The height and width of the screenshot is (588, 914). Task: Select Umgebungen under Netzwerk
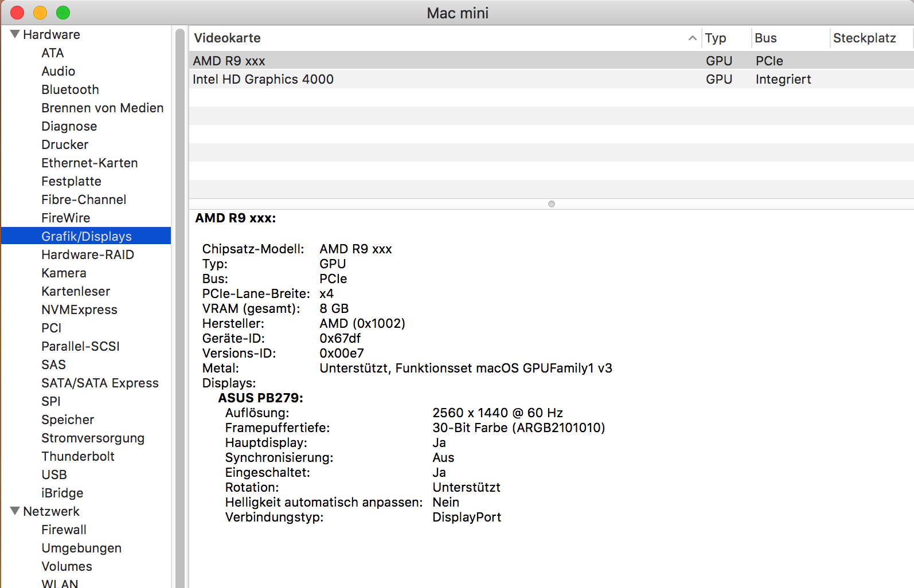pyautogui.click(x=81, y=548)
